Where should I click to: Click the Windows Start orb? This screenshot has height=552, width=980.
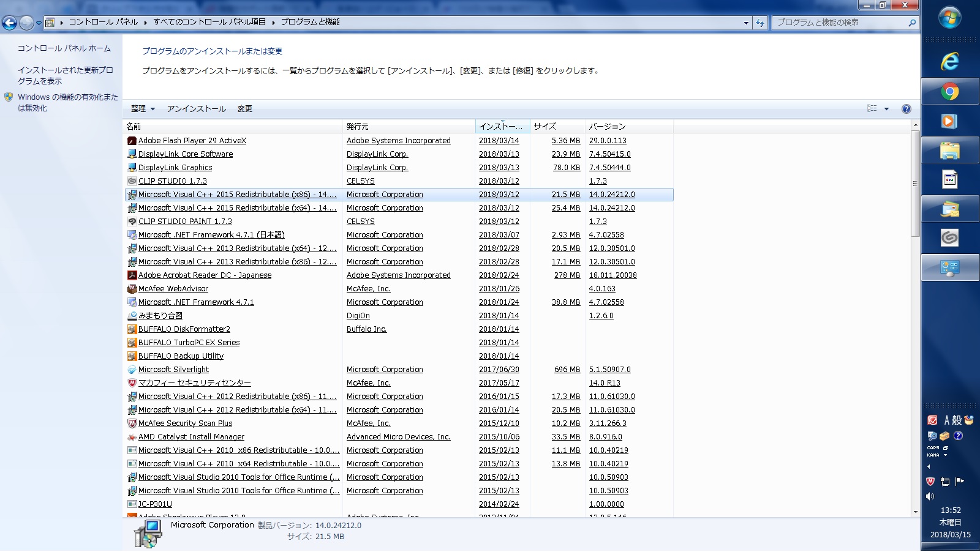pos(950,18)
